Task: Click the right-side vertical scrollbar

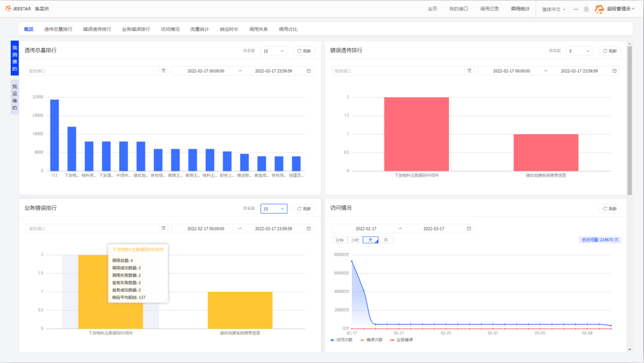Action: 630,119
